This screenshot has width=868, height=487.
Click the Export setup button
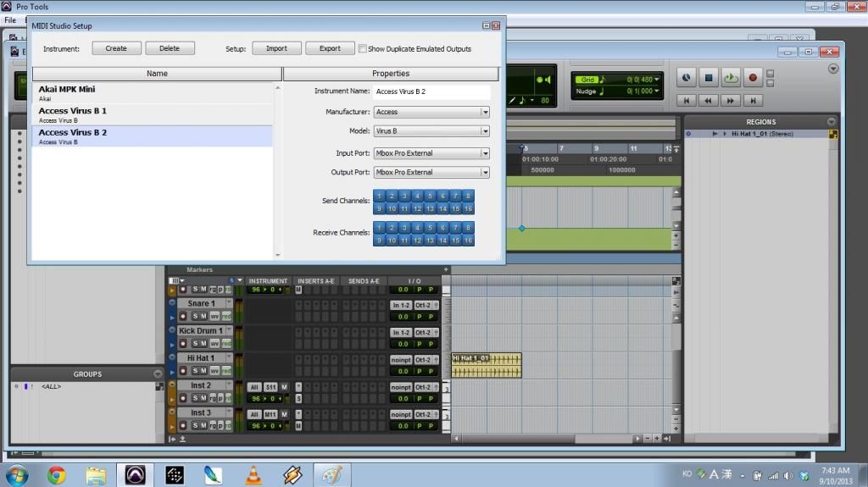click(x=330, y=48)
